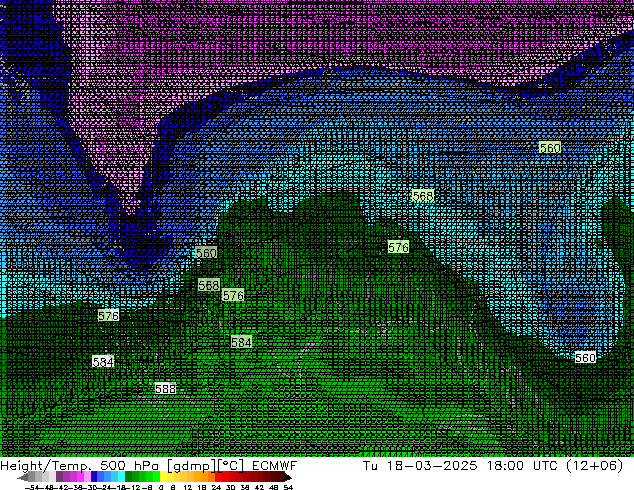
Task: Click the legend value '12'
Action: click(188, 487)
